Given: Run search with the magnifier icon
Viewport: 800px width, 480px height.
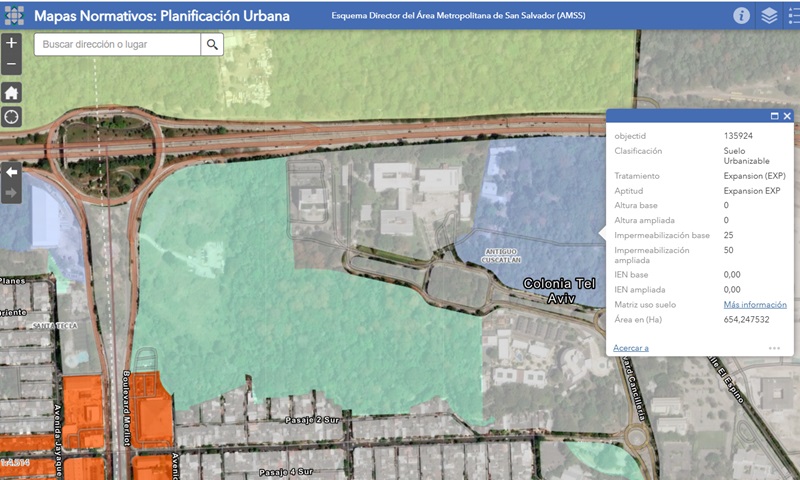Looking at the screenshot, I should pos(212,45).
